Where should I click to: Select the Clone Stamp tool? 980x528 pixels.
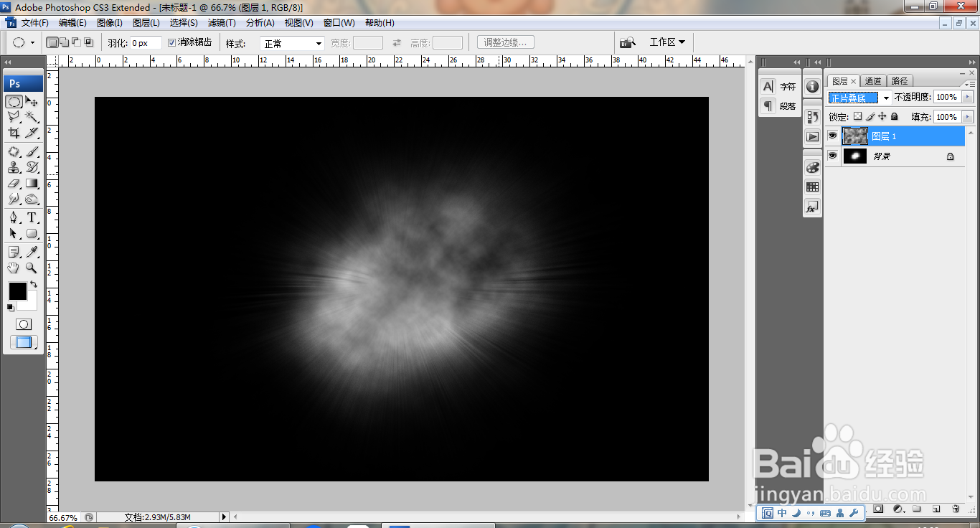click(x=14, y=167)
